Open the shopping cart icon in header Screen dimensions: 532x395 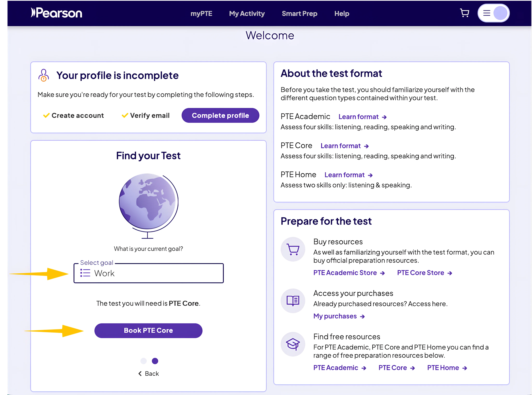(x=464, y=13)
